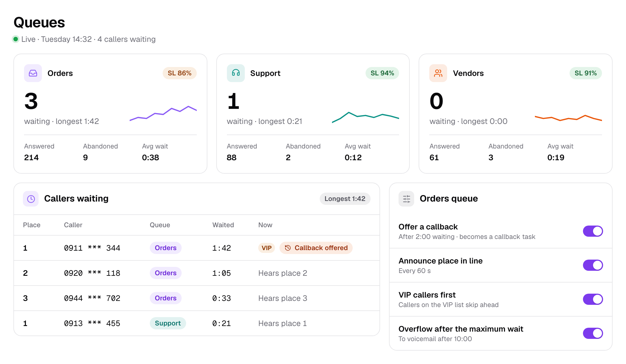Click the Place column header
Image resolution: width=626 pixels, height=364 pixels.
32,225
